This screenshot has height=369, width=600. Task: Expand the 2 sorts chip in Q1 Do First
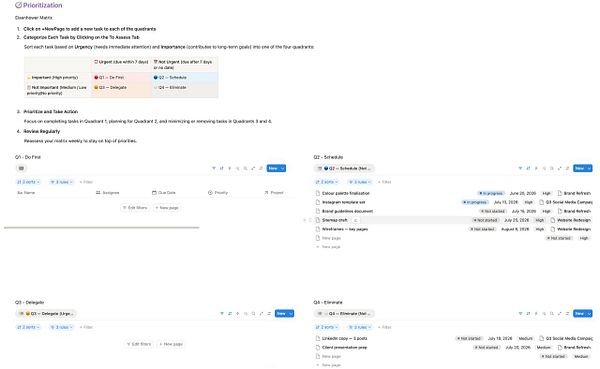(x=28, y=182)
